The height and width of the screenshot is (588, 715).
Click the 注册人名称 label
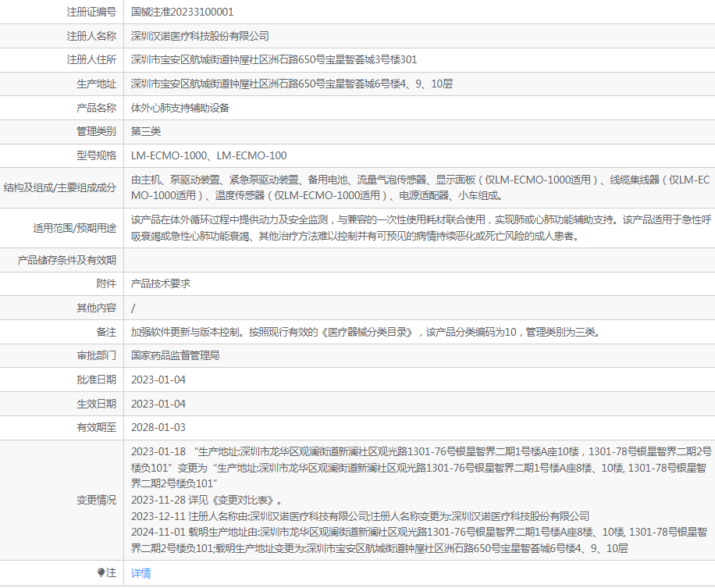[x=91, y=36]
